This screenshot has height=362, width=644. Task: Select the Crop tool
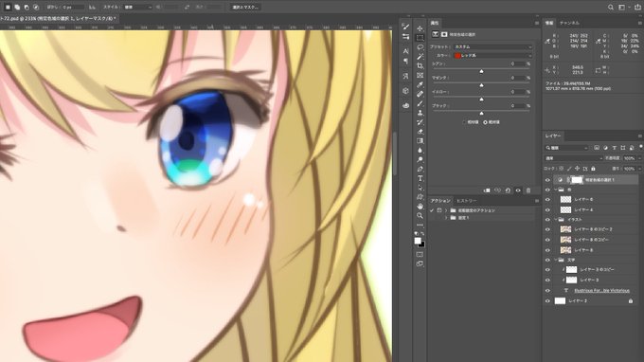point(420,66)
